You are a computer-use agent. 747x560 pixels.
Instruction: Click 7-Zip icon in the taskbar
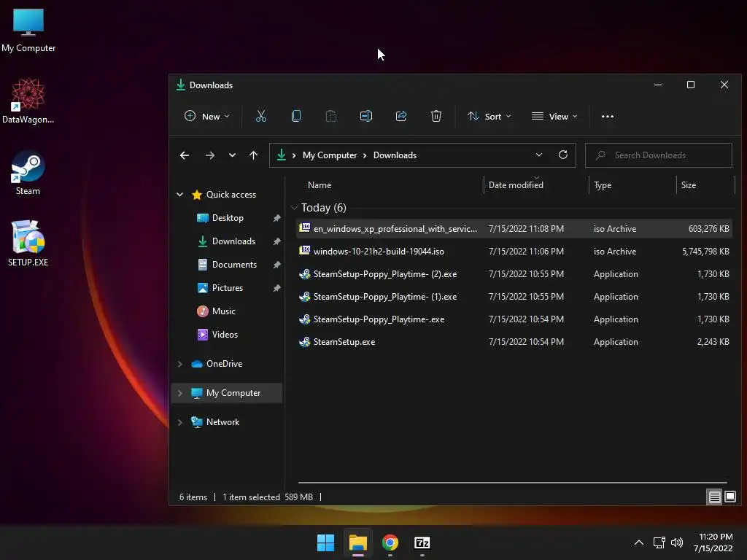[422, 542]
